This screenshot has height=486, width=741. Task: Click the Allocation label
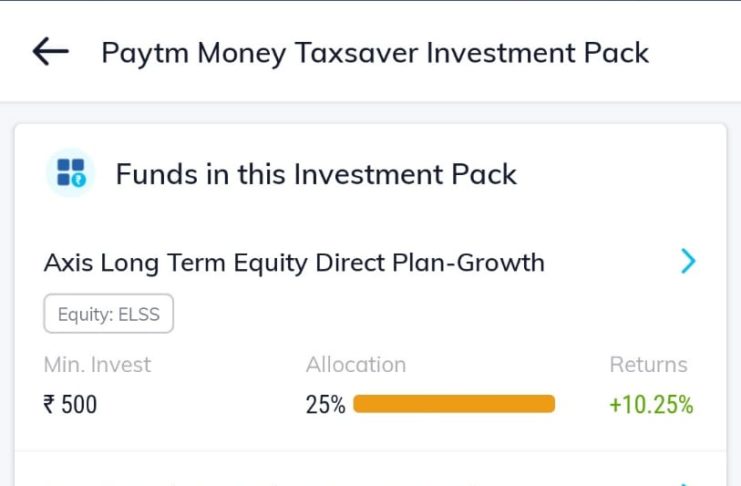tap(356, 365)
